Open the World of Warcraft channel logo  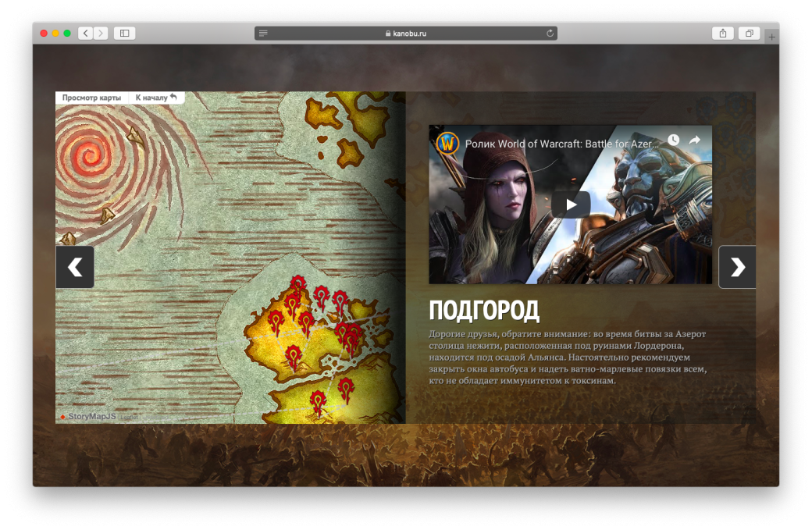(x=447, y=143)
